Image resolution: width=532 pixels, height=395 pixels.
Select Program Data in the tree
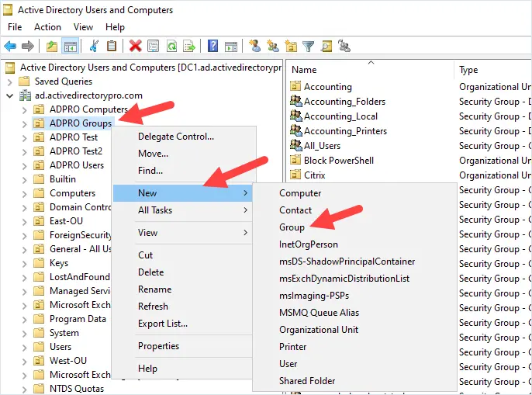pyautogui.click(x=78, y=319)
